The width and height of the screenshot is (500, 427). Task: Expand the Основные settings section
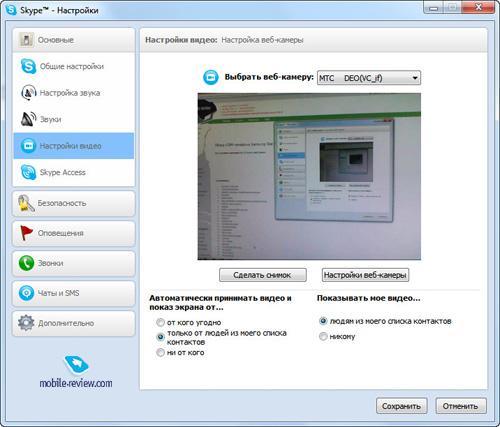(x=74, y=40)
